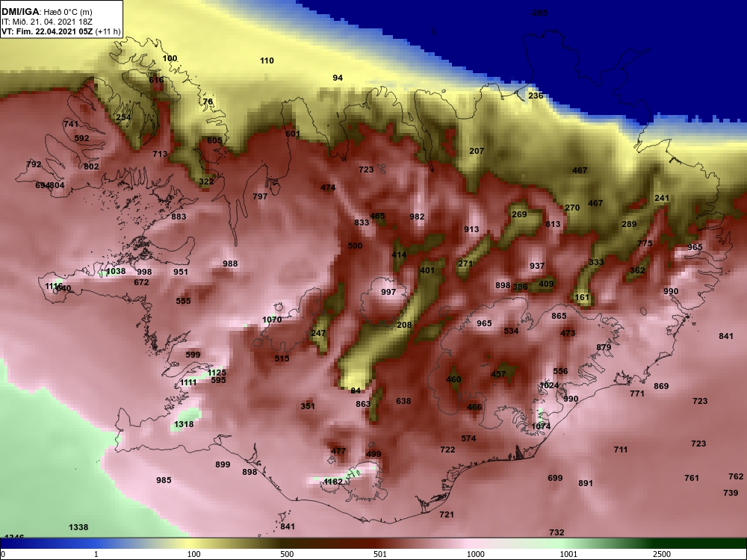Select the 'IT: Mið. 21. 04. 2021 18Z' line
The image size is (747, 560).
point(46,22)
